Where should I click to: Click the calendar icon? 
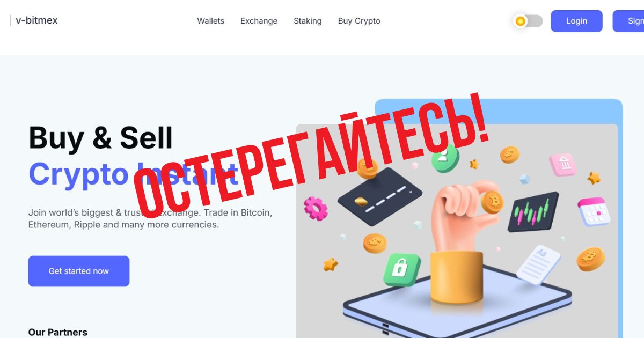(594, 211)
